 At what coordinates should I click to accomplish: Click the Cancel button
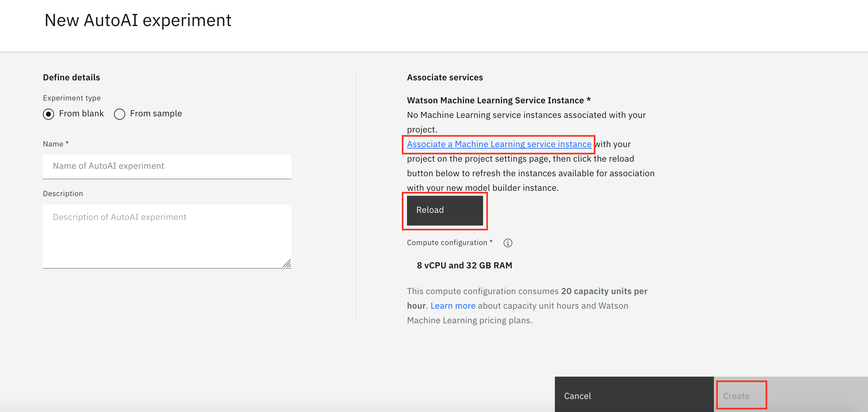click(x=633, y=396)
